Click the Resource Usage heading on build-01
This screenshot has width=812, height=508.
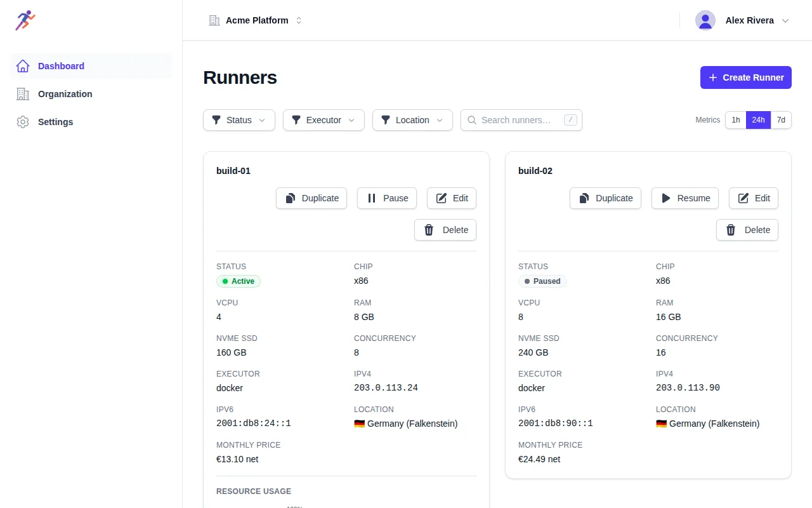(254, 491)
